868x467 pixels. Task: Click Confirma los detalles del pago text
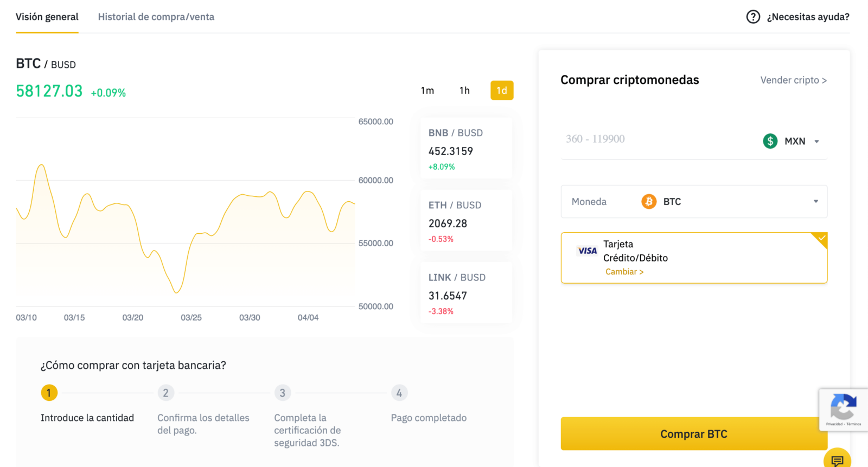point(203,424)
